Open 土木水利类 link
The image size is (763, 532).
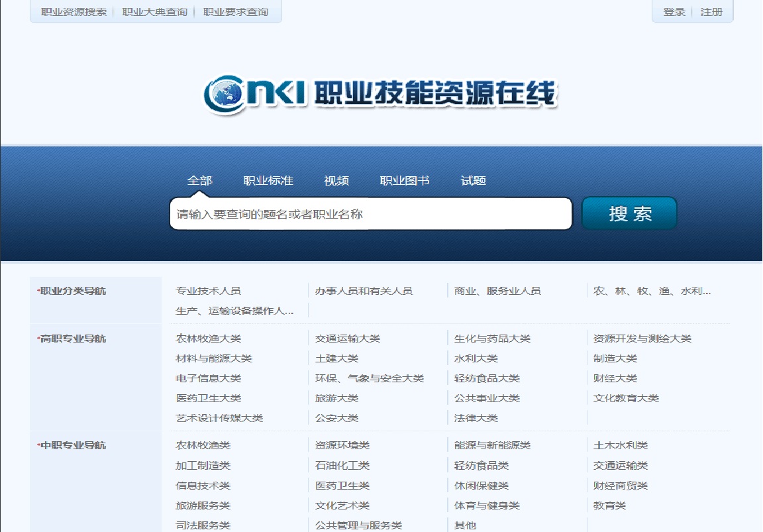[x=621, y=445]
